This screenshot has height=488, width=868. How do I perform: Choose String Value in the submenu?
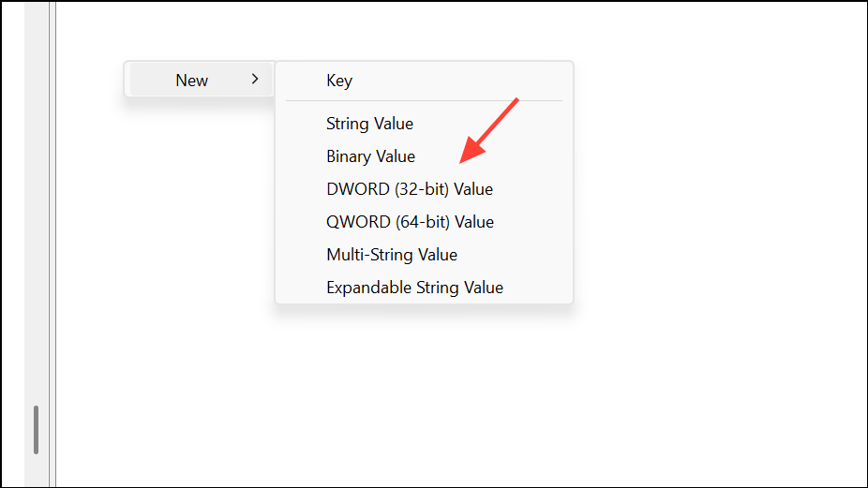point(369,124)
